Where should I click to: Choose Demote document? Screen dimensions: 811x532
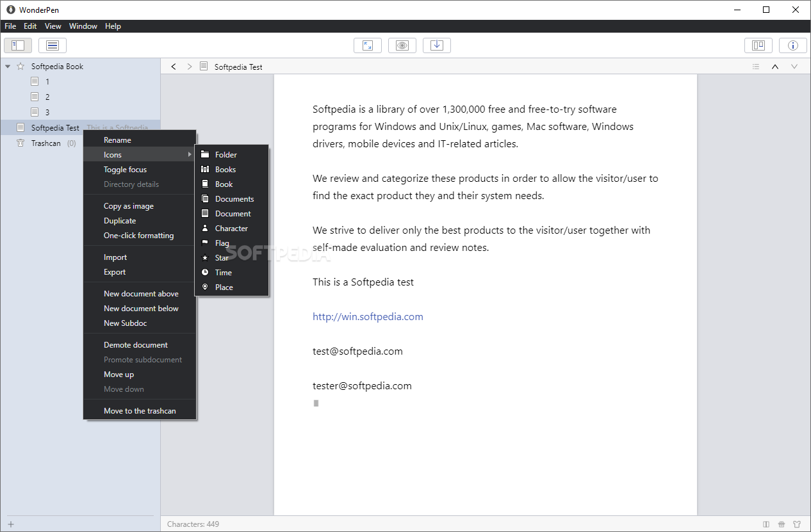coord(140,344)
